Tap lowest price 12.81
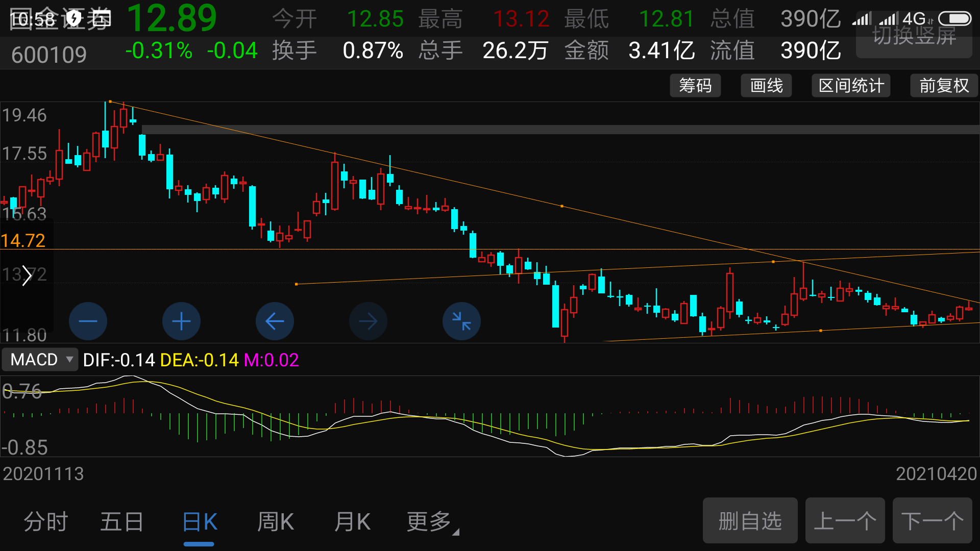 point(667,19)
